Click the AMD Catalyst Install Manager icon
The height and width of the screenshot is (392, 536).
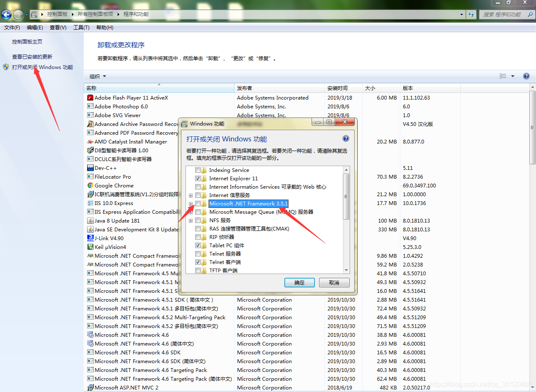coord(90,141)
